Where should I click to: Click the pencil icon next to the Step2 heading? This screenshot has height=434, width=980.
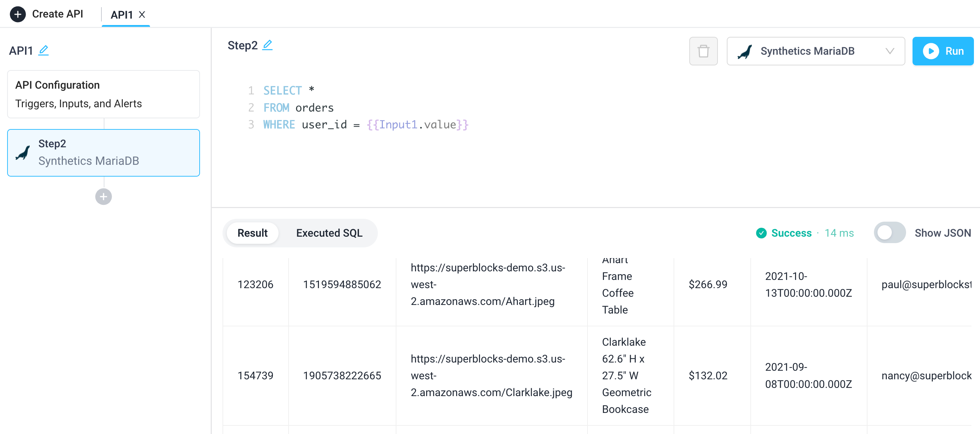pos(267,45)
